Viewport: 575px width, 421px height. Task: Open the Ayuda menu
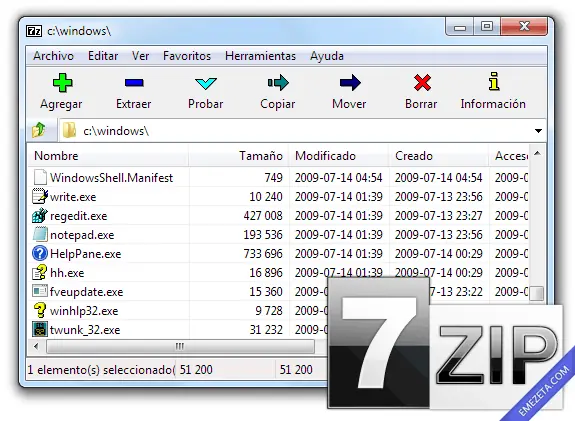(x=327, y=56)
